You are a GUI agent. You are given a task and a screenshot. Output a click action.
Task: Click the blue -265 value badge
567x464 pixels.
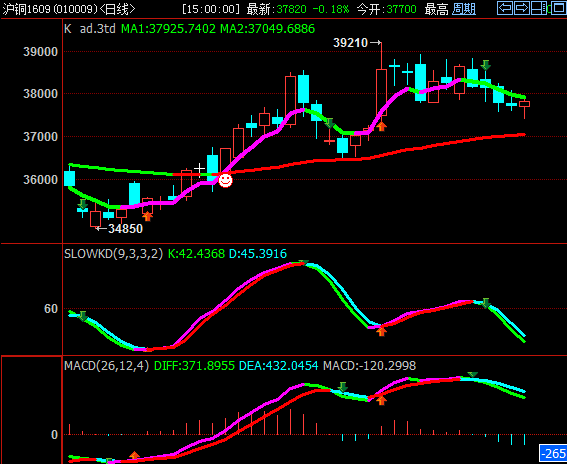click(553, 454)
